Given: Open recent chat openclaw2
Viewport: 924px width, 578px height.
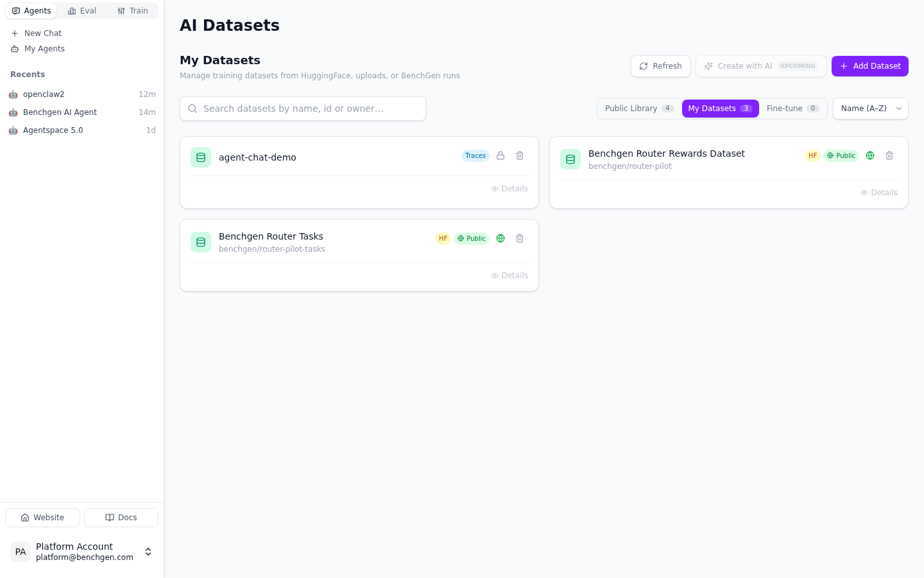Looking at the screenshot, I should pos(81,94).
